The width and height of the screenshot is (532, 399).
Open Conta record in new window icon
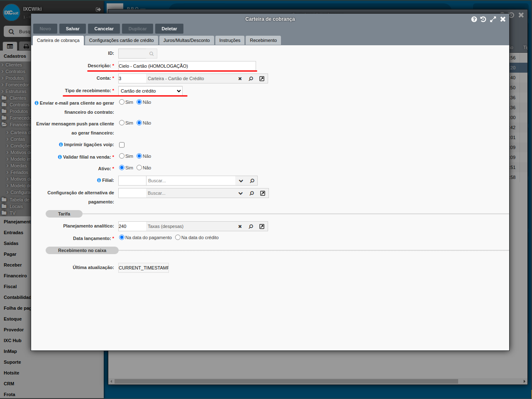(x=262, y=78)
